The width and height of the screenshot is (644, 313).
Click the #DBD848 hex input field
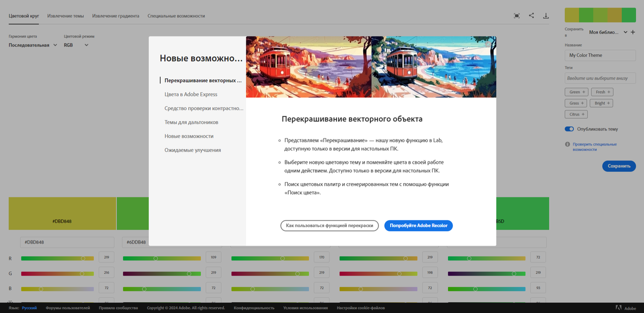67,242
